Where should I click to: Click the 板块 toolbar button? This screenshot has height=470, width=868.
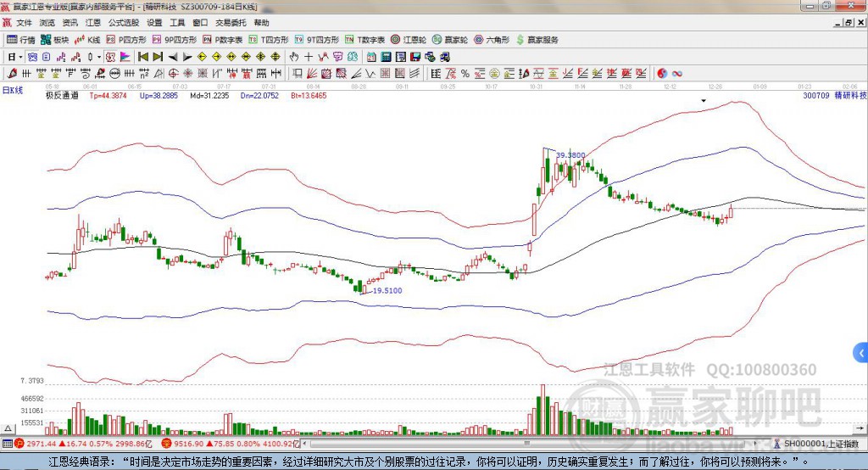click(x=54, y=40)
